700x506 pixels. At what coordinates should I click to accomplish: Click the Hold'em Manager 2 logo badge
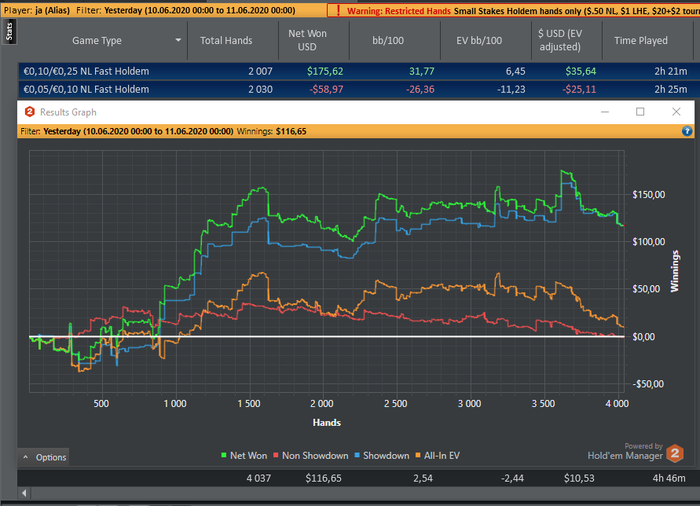click(x=675, y=453)
